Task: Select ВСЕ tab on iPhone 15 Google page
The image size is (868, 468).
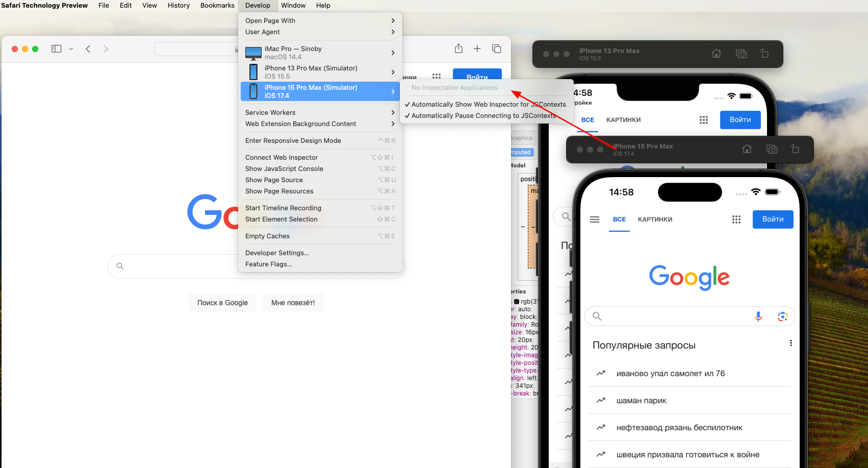Action: tap(619, 219)
